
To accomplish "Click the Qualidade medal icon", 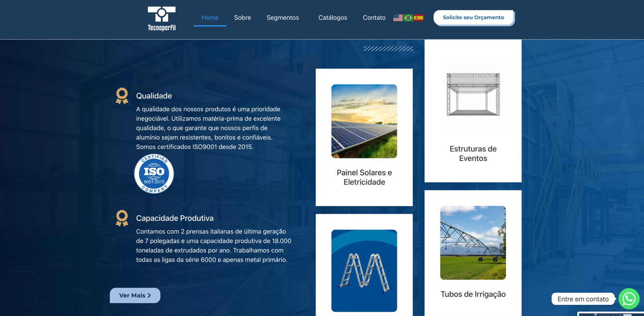I will tap(122, 96).
